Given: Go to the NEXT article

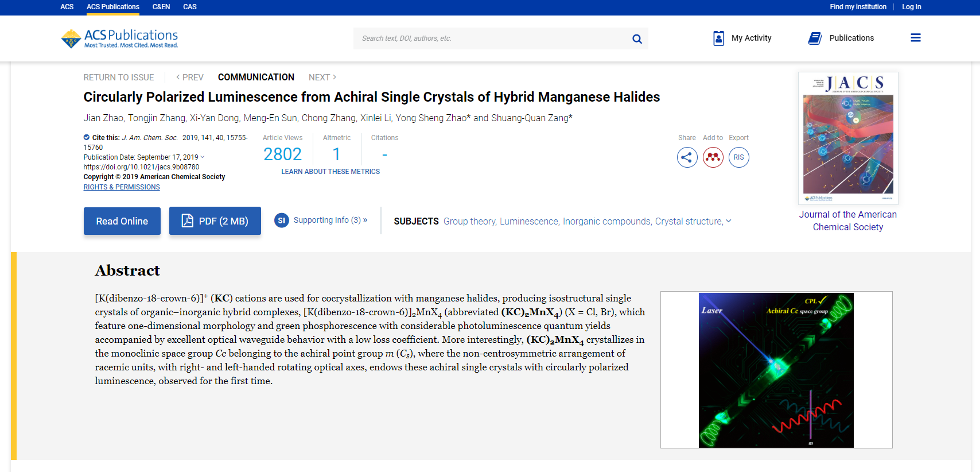Looking at the screenshot, I should click(322, 78).
